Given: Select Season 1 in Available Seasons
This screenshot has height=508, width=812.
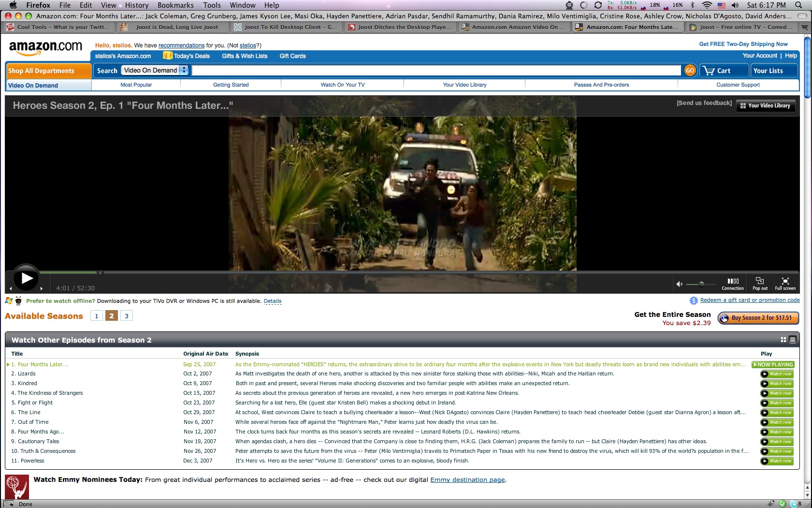Looking at the screenshot, I should pyautogui.click(x=97, y=316).
